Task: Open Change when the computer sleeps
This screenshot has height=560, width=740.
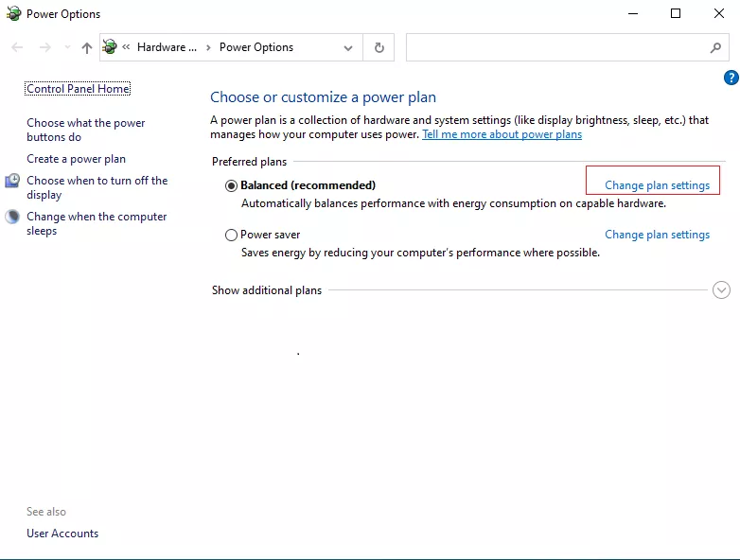Action: (x=97, y=223)
